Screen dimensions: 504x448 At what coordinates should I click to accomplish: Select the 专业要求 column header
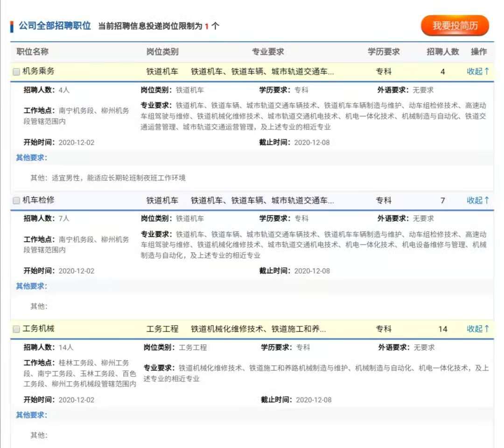[268, 52]
